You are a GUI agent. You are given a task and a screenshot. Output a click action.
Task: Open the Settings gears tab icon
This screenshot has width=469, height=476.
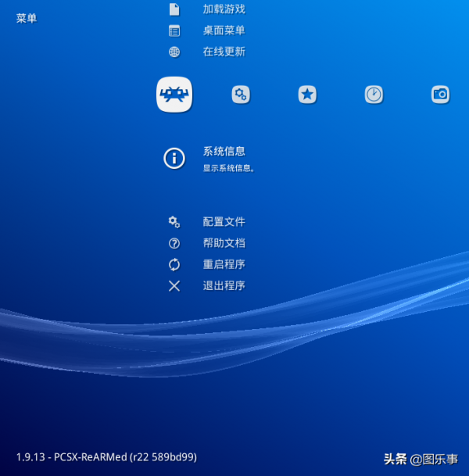[241, 95]
